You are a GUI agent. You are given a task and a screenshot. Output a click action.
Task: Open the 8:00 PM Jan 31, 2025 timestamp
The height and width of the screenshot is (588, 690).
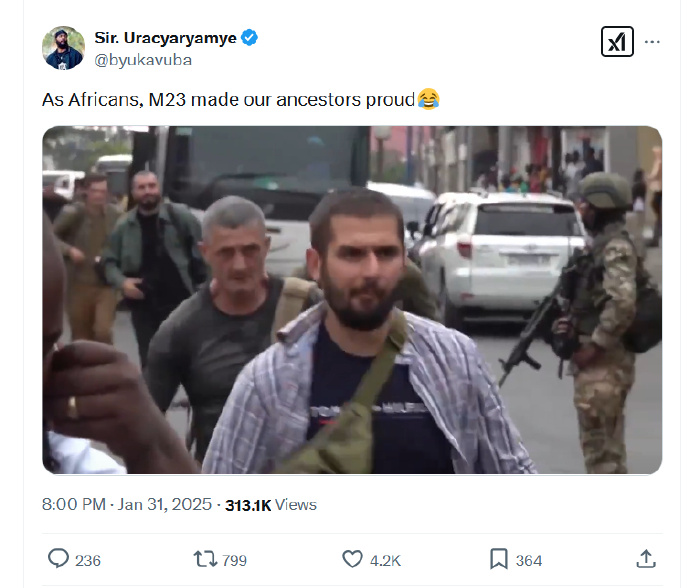pos(127,504)
